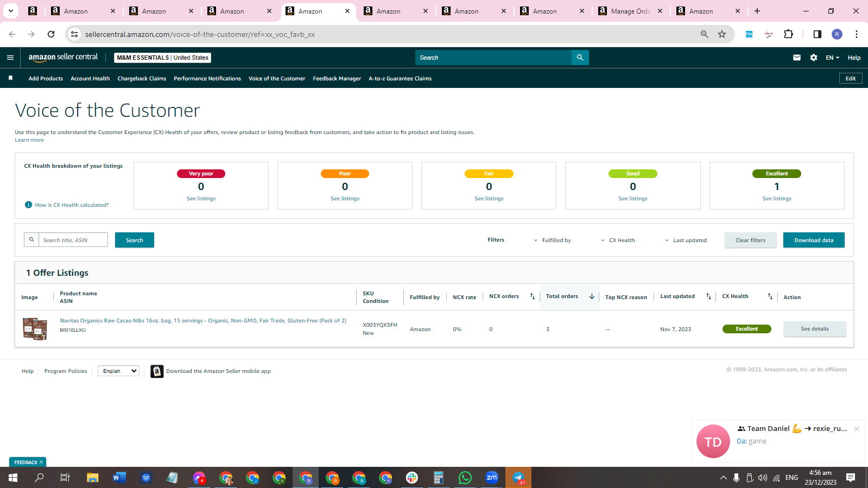Screen dimensions: 868x488
Task: Sort the CX Health column arrows
Action: click(x=770, y=296)
